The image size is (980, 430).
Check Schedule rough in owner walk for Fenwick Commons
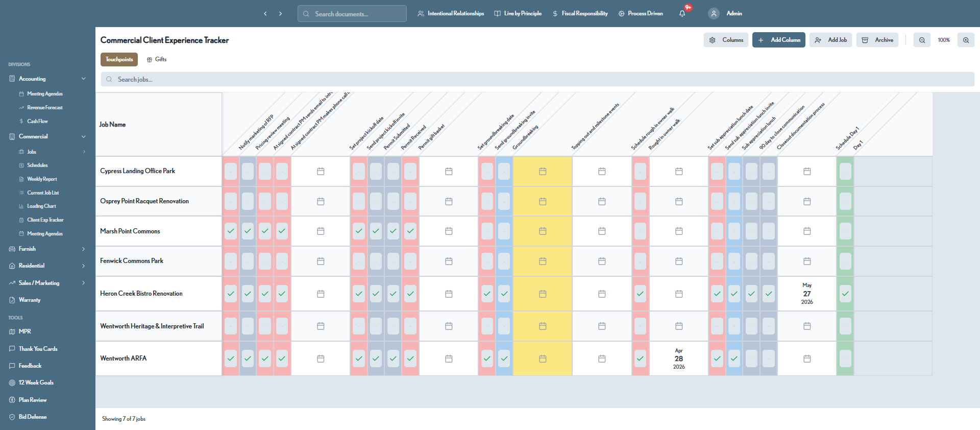640,261
